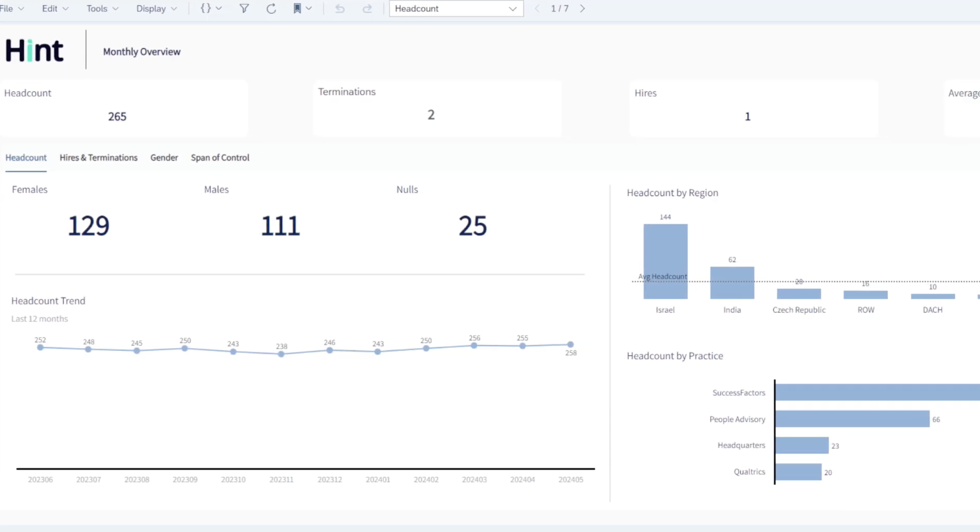Viewport: 980px width, 532px height.
Task: Click the Females count 129
Action: click(89, 225)
